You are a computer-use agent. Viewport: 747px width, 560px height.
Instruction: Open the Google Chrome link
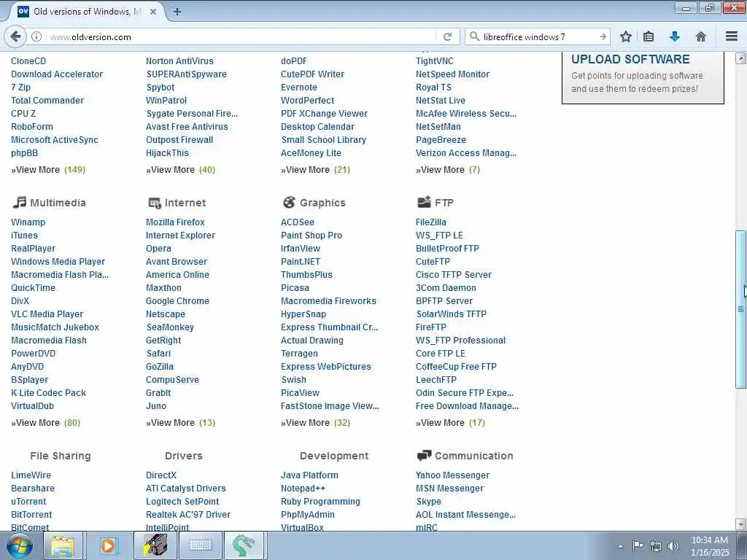178,301
